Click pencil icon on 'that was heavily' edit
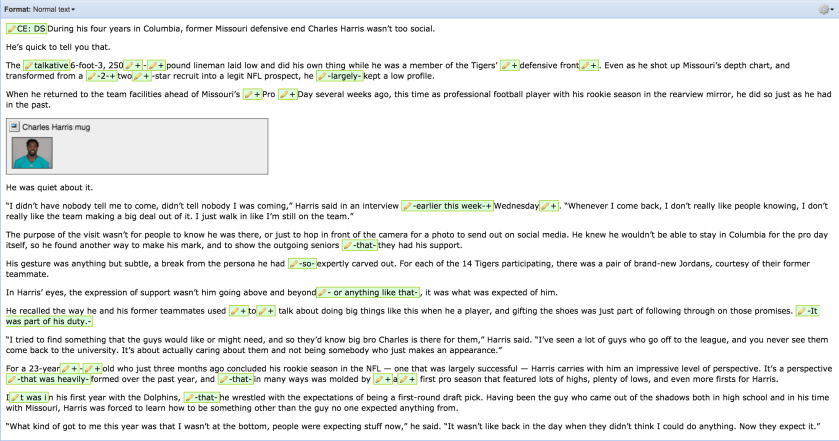 13,380
